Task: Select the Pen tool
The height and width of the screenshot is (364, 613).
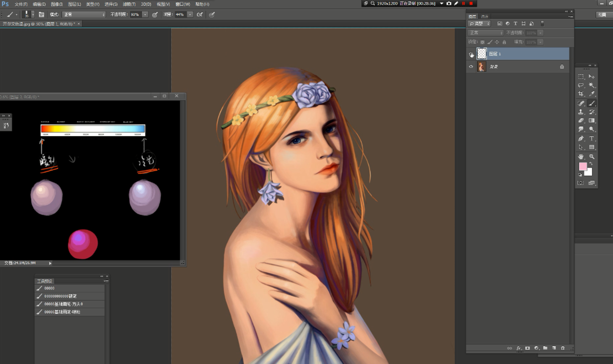Action: [x=581, y=138]
